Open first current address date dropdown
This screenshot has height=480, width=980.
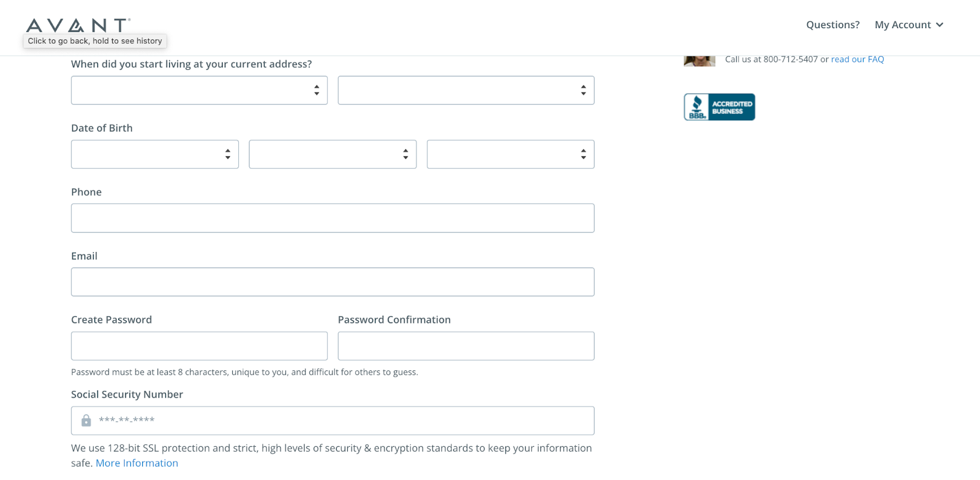(x=199, y=90)
